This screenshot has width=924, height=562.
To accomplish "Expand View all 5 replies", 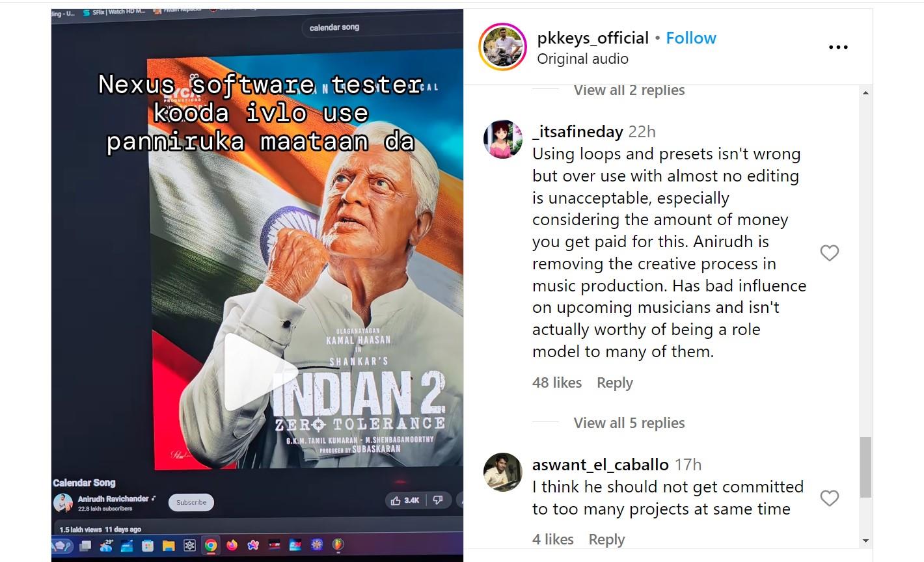I will tap(629, 423).
